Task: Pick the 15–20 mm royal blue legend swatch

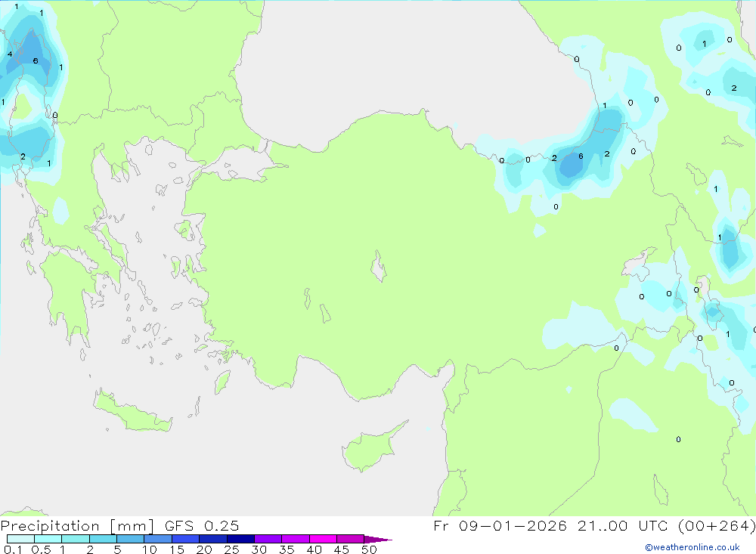Action: tap(186, 539)
